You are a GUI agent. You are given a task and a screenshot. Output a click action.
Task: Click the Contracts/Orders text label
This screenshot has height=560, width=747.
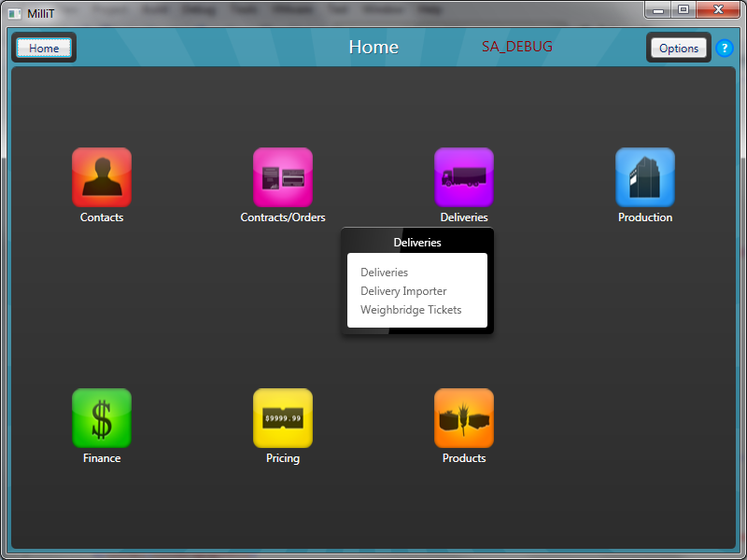[283, 217]
